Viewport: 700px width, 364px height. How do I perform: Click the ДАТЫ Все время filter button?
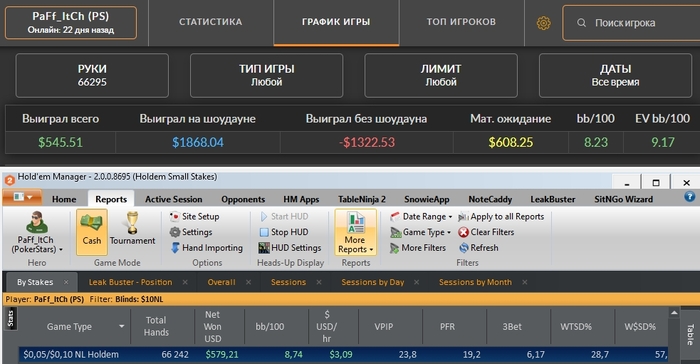[615, 75]
